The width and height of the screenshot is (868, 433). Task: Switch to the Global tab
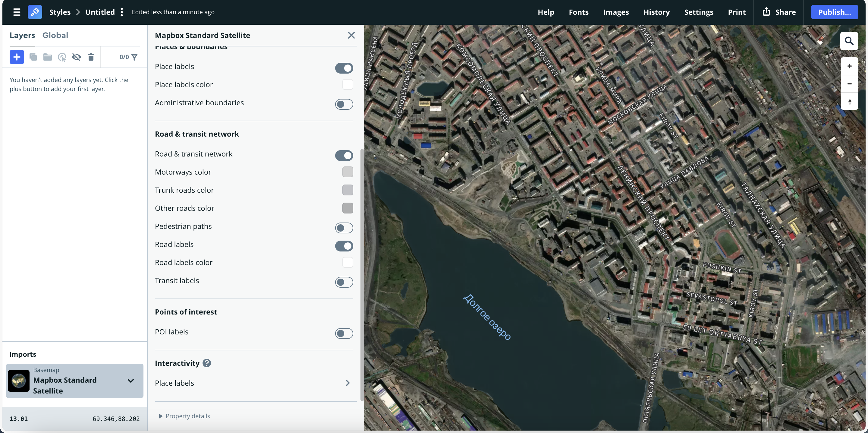point(55,35)
